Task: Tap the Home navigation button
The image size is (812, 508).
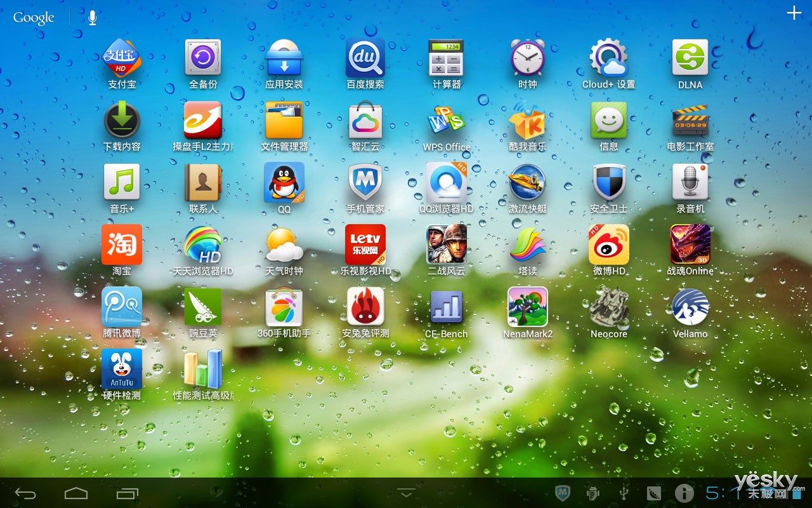Action: [x=76, y=493]
